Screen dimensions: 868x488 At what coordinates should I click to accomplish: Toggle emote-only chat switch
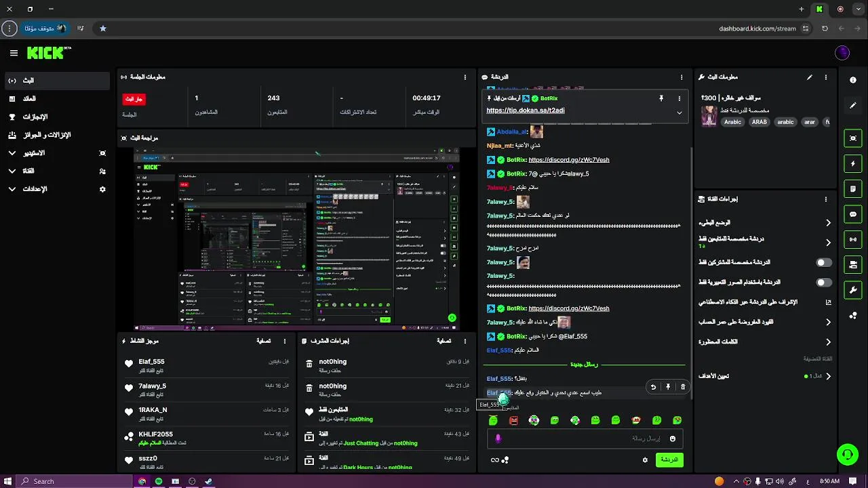point(824,282)
